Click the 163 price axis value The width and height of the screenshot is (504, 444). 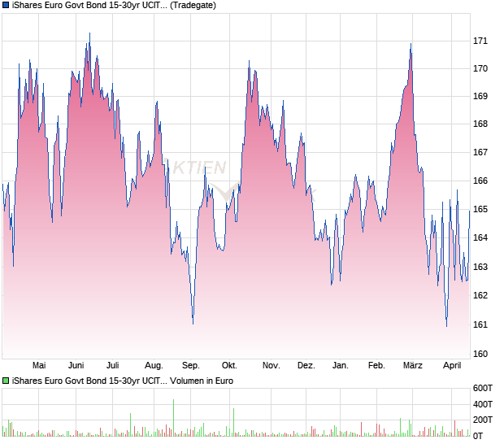480,267
